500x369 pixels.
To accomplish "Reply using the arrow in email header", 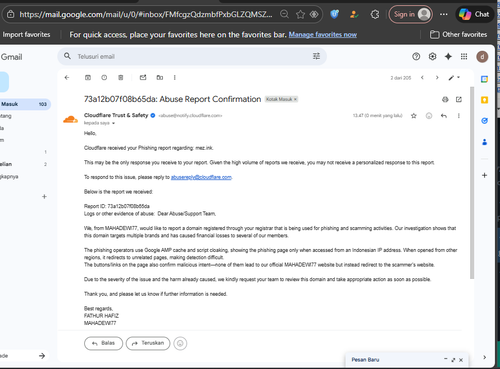I will tap(444, 116).
